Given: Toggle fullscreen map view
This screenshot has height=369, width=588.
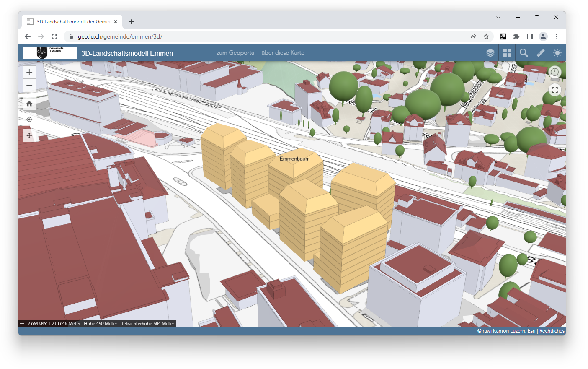Looking at the screenshot, I should (554, 90).
